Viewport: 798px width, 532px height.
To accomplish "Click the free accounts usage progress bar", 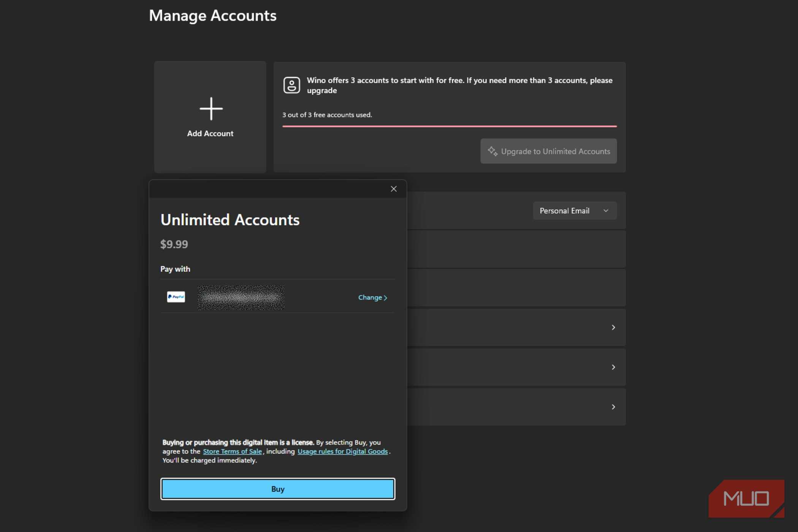I will point(449,126).
